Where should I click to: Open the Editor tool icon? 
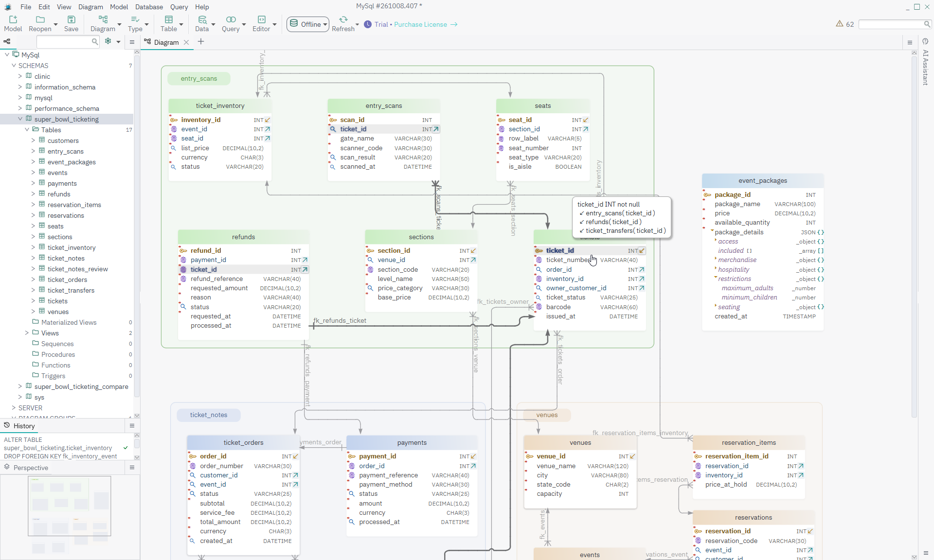coord(261,19)
